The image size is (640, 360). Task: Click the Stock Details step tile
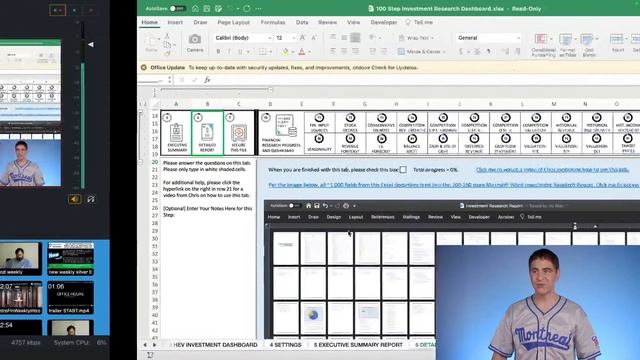pos(350,123)
